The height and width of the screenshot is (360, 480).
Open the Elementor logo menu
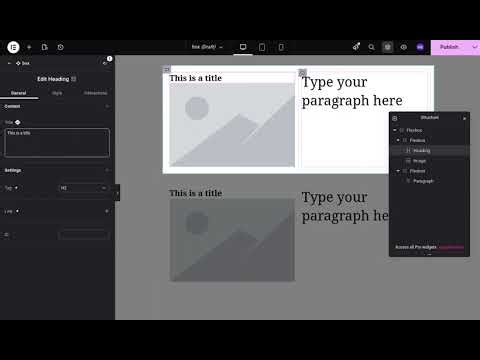[x=13, y=47]
